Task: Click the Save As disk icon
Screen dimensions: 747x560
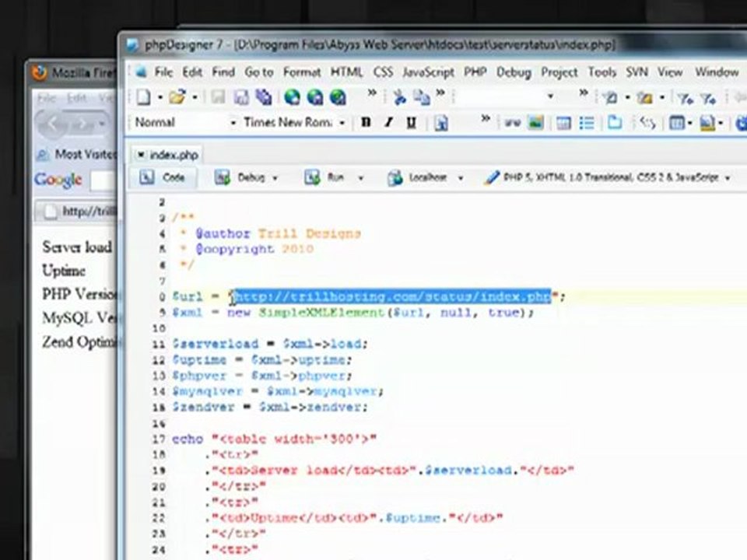Action: (240, 97)
